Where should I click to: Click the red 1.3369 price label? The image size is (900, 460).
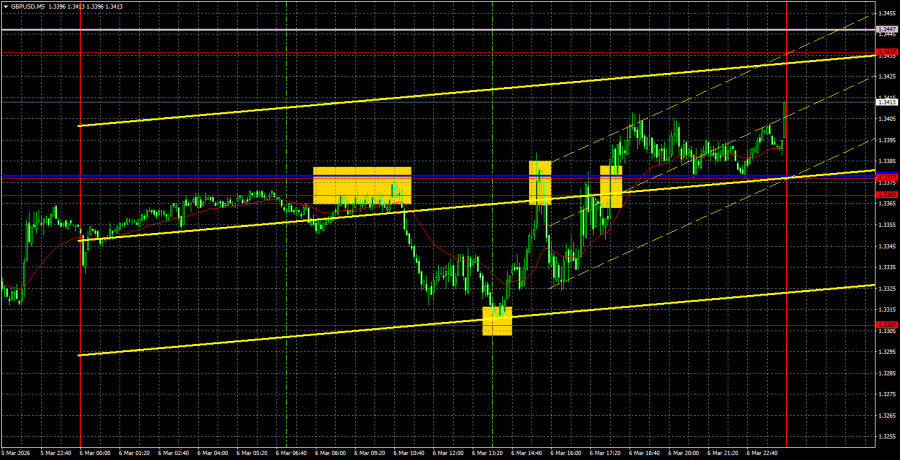(886, 195)
